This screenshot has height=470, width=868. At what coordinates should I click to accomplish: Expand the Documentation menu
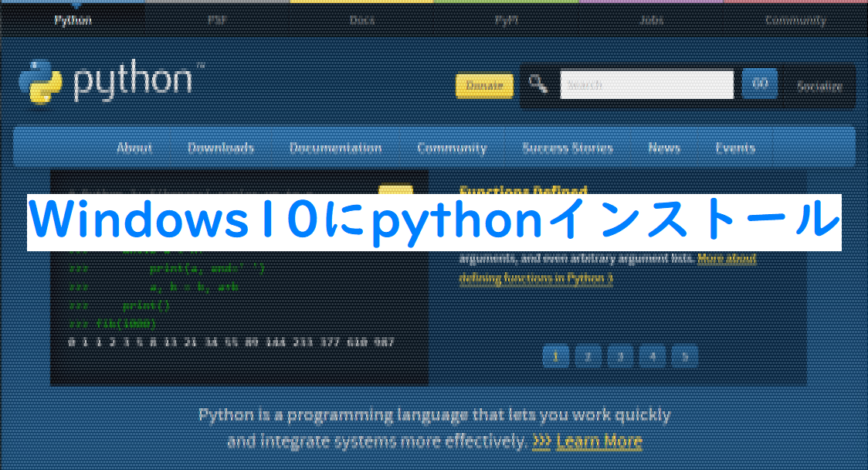tap(335, 148)
